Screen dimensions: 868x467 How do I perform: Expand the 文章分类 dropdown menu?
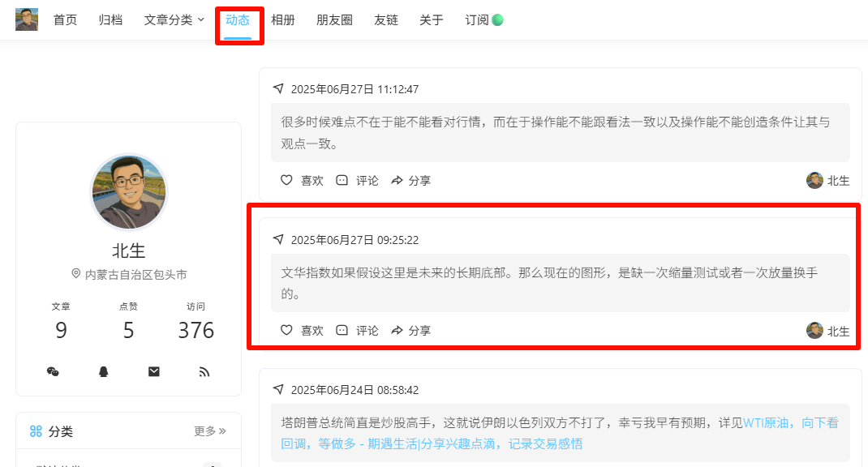coord(174,20)
